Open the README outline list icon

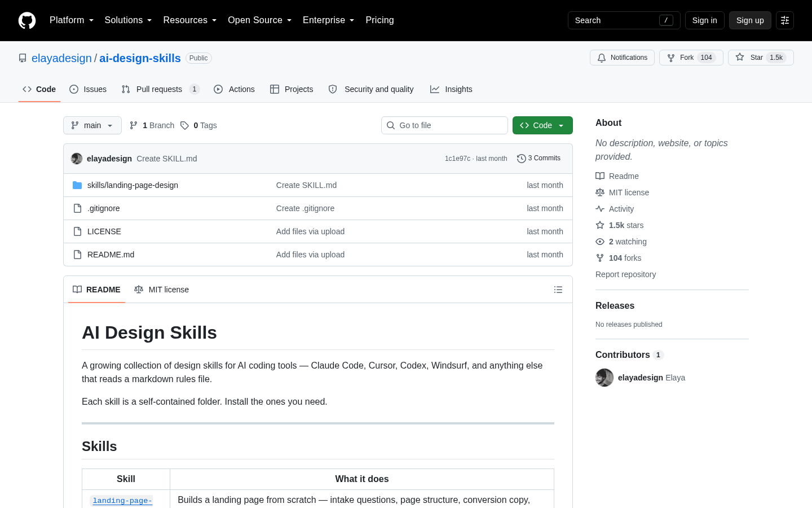coord(558,290)
